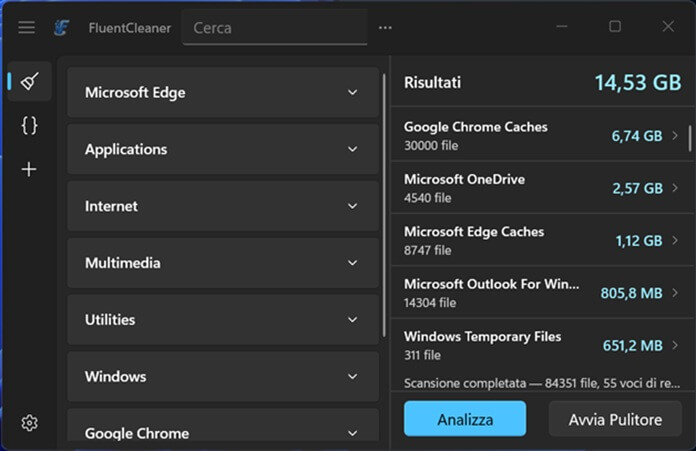Open the hamburger navigation menu

[x=27, y=28]
